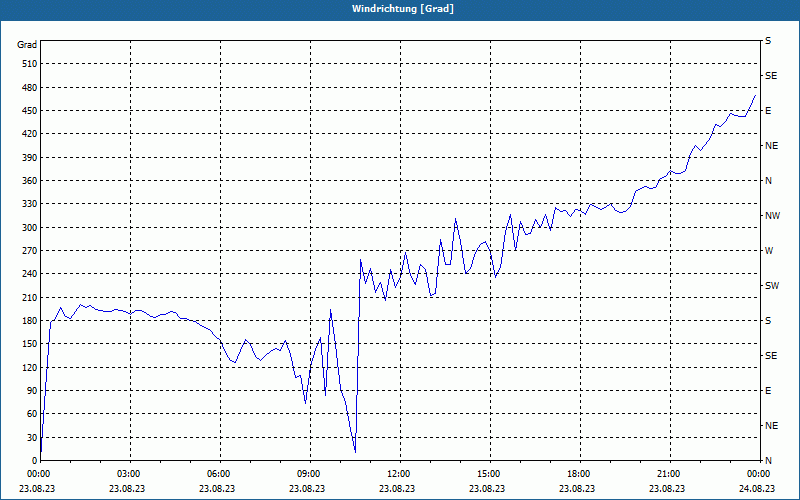This screenshot has width=800, height=500.
Task: Click the SW compass label
Action: click(772, 286)
